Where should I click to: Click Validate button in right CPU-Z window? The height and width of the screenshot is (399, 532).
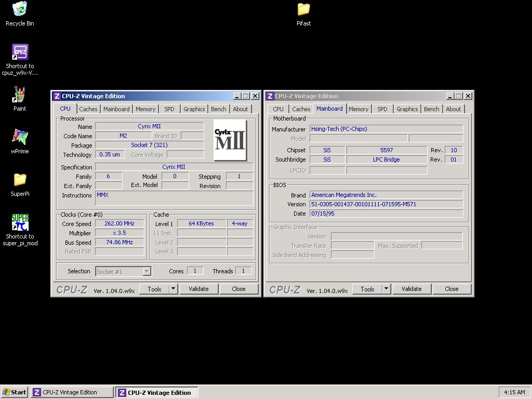click(x=411, y=289)
